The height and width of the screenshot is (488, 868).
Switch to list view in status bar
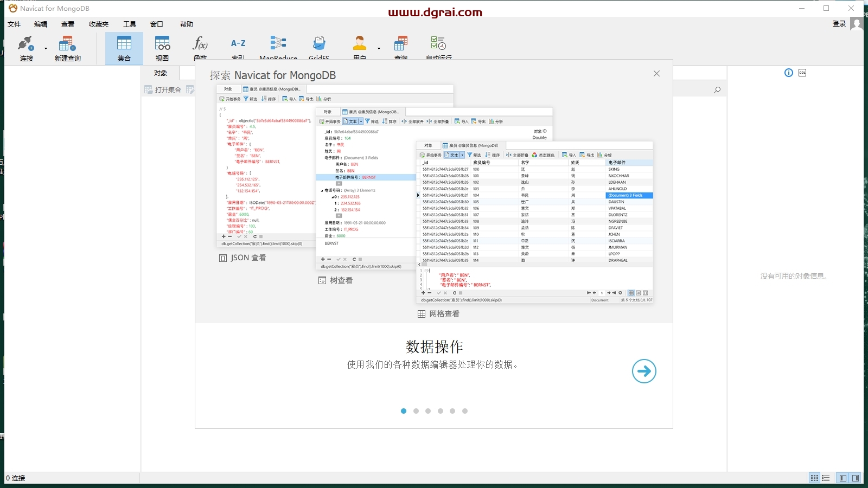[826, 478]
